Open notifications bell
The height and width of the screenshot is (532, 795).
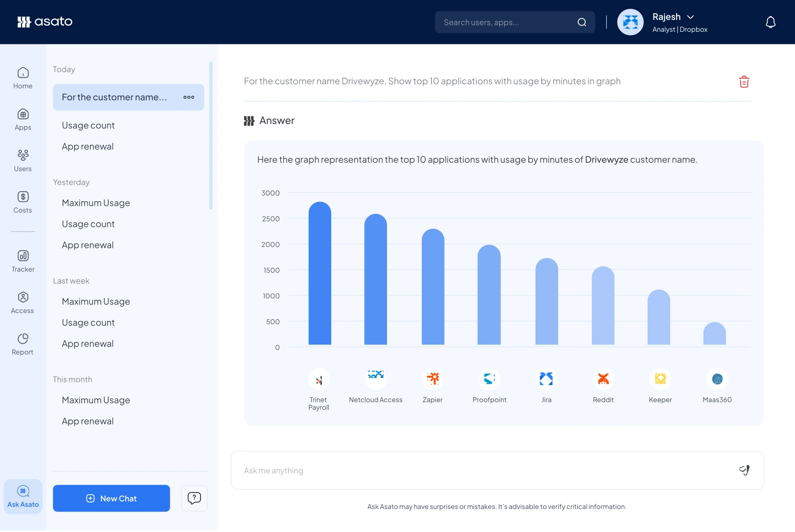[771, 22]
